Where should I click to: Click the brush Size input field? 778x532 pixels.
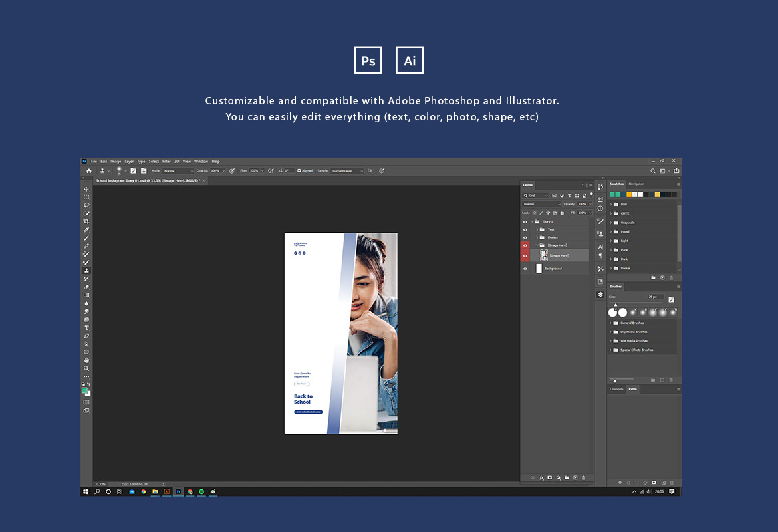click(x=655, y=297)
